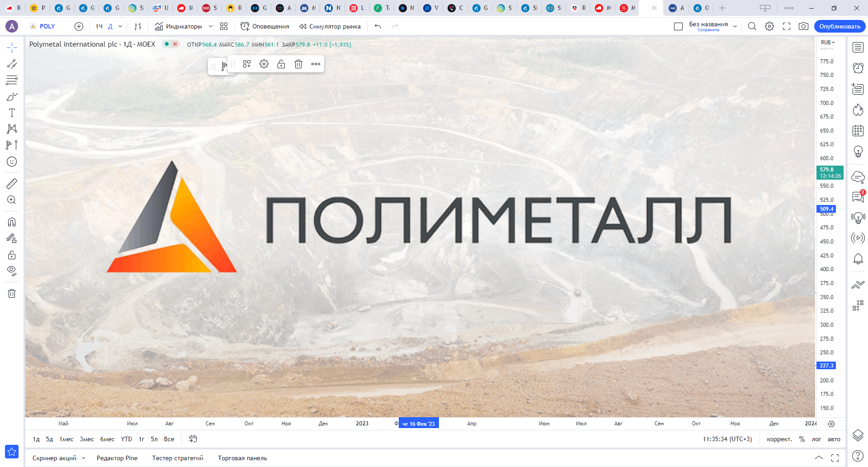
Task: Take a chart snapshot camera icon
Action: [x=803, y=26]
